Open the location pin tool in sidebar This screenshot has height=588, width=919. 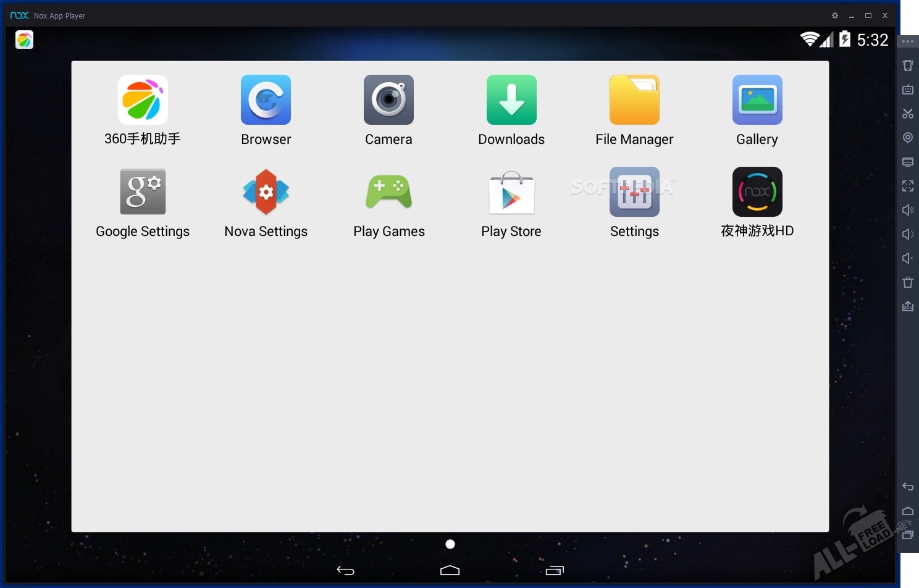click(908, 138)
